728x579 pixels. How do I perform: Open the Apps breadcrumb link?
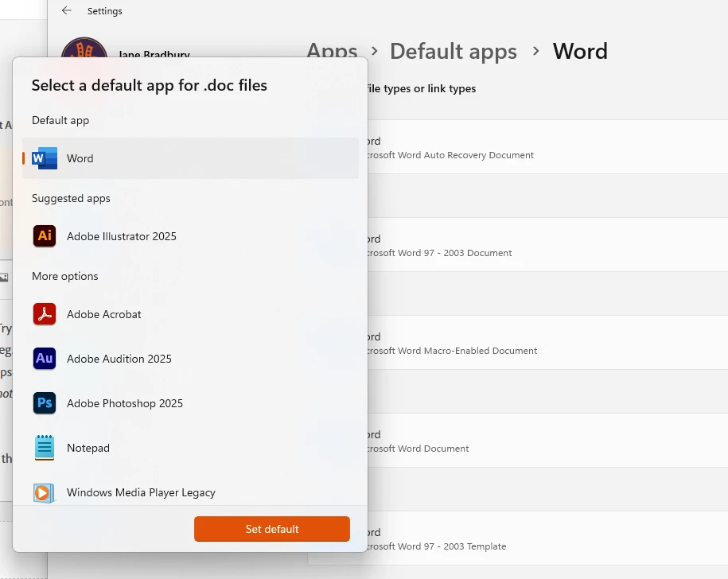click(x=333, y=49)
